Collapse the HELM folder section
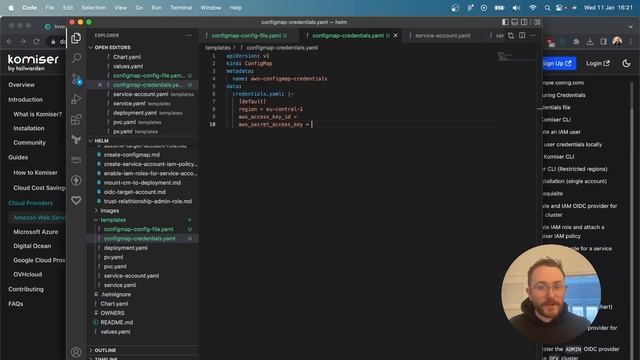Image resolution: width=640 pixels, height=360 pixels. [101, 140]
